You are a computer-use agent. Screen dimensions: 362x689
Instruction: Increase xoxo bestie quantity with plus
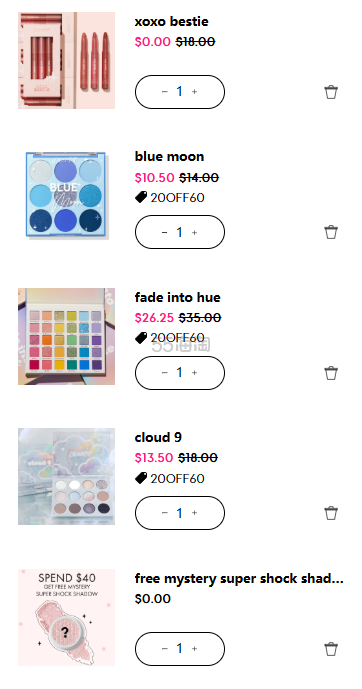pyautogui.click(x=195, y=92)
